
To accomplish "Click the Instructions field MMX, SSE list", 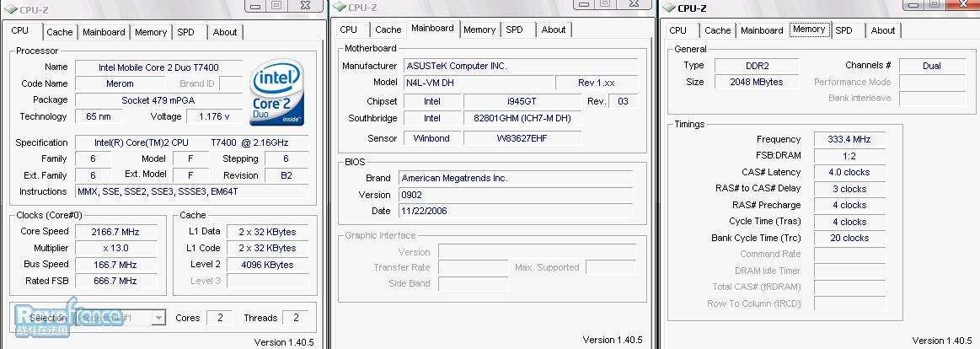I will click(x=191, y=191).
